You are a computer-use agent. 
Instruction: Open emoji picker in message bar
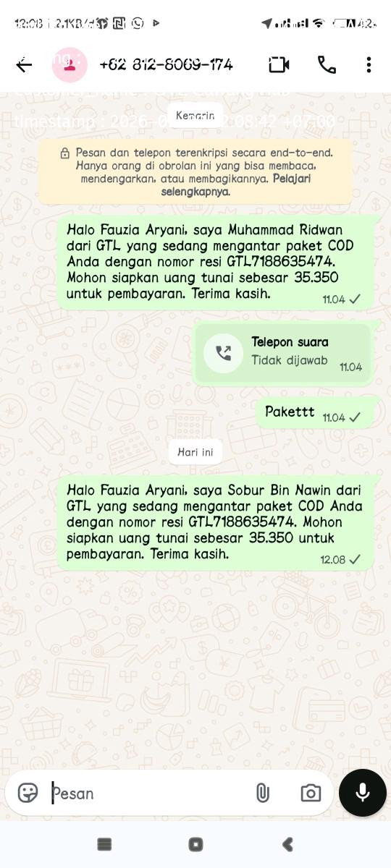coord(28,793)
